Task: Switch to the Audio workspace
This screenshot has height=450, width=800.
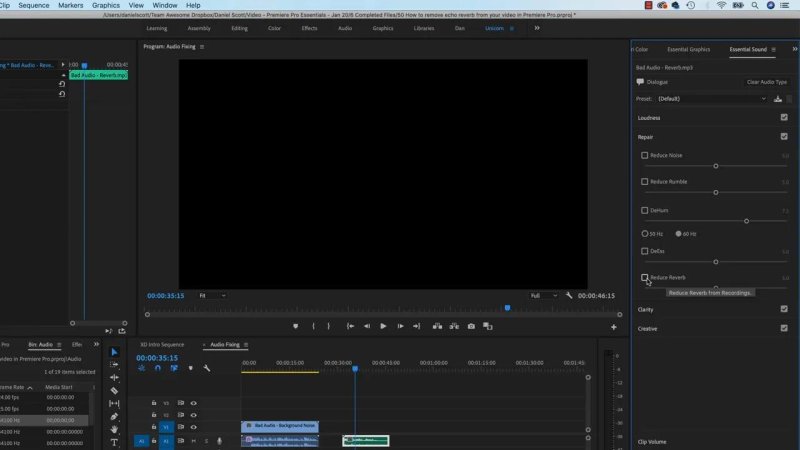Action: click(x=345, y=28)
